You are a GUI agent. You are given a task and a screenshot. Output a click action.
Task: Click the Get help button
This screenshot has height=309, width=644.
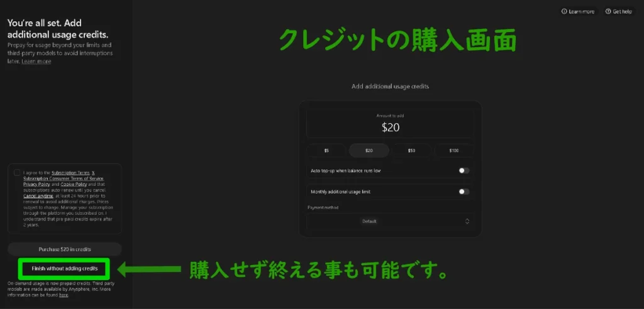(619, 11)
